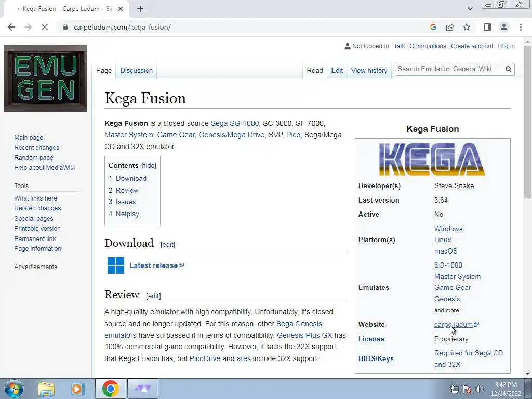Click the padlock site info icon

pyautogui.click(x=65, y=27)
